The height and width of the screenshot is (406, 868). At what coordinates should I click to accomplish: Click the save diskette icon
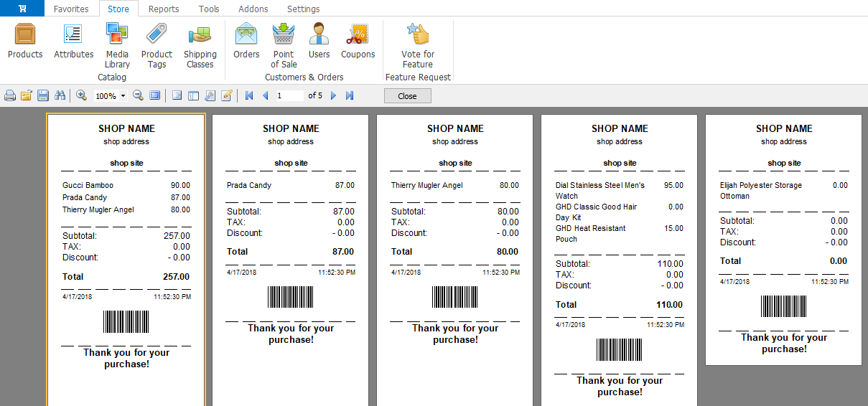click(43, 95)
